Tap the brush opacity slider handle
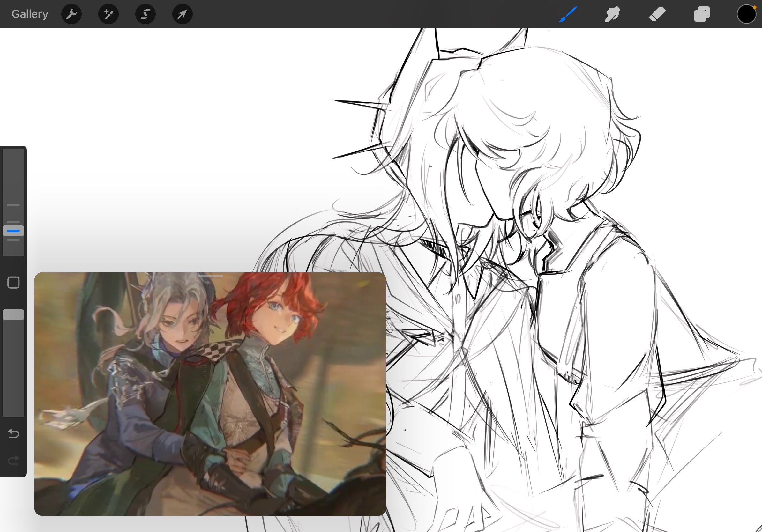 click(x=13, y=315)
